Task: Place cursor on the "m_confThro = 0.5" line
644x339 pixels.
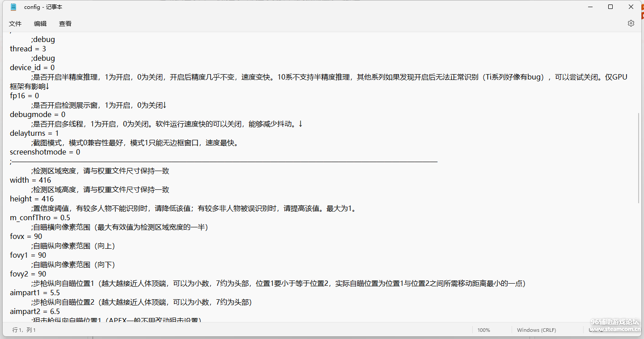Action: click(x=40, y=218)
